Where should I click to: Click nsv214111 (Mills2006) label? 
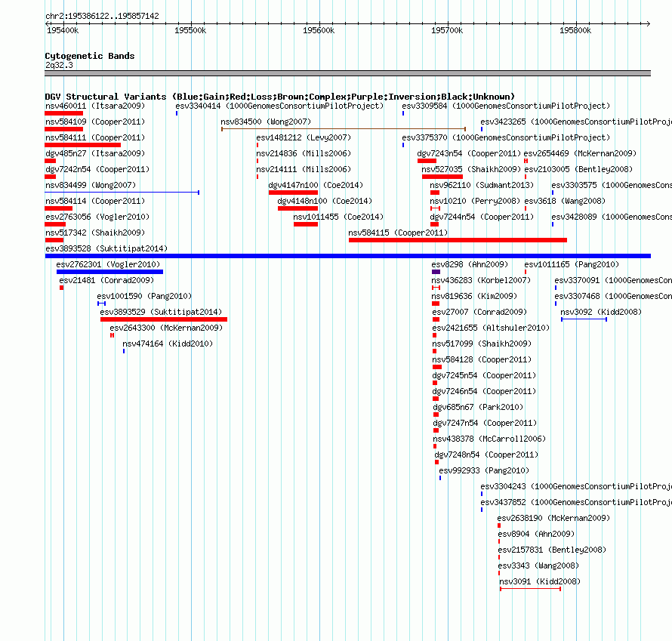(x=304, y=169)
